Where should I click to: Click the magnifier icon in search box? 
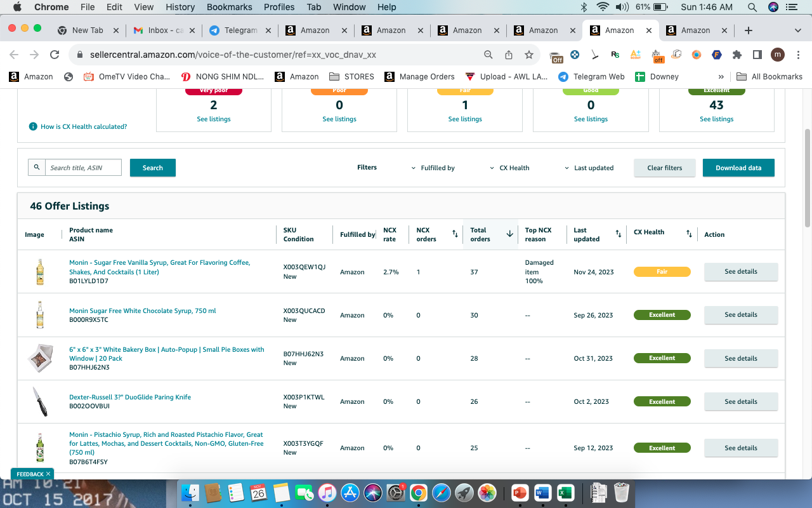point(37,168)
